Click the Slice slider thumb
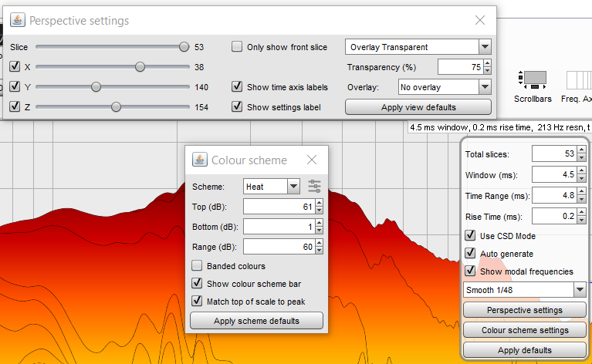 pos(184,47)
